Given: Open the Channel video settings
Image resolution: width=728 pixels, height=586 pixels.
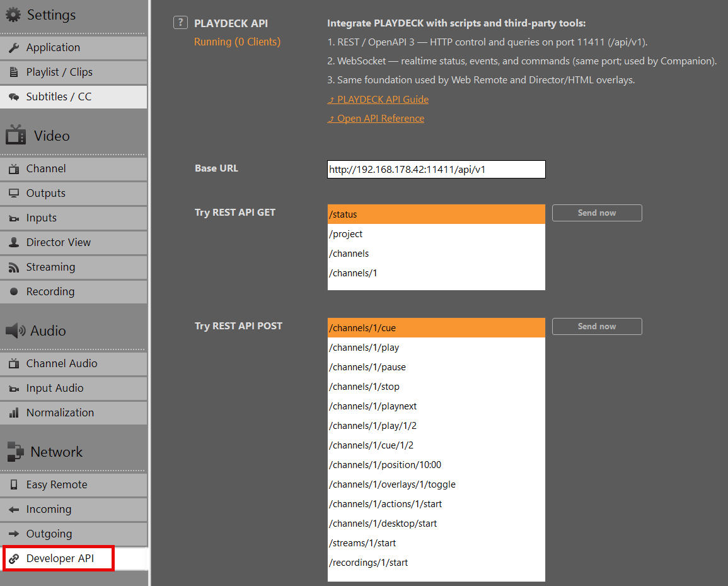Looking at the screenshot, I should tap(73, 168).
